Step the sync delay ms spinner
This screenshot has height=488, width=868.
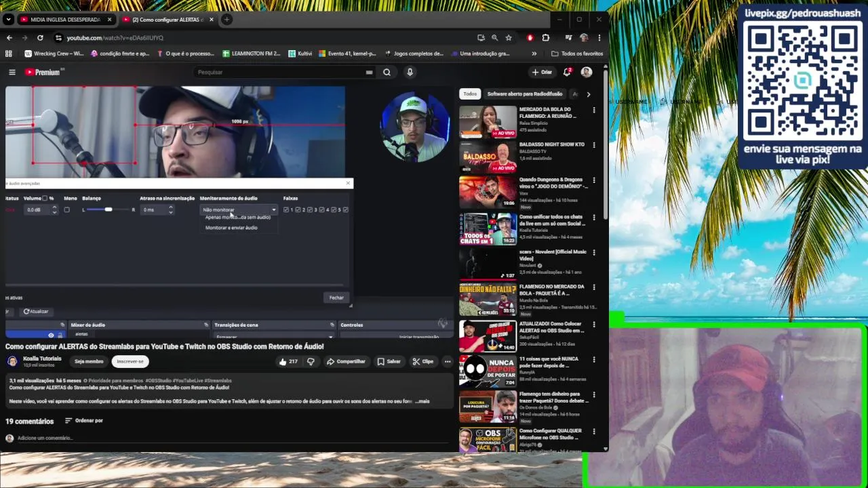click(x=170, y=210)
